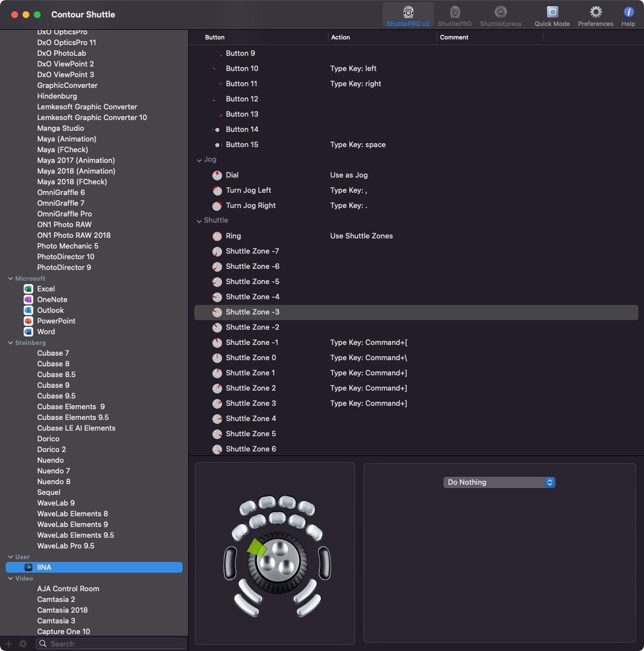Click the green highlighted shuttle zone on device

(256, 547)
